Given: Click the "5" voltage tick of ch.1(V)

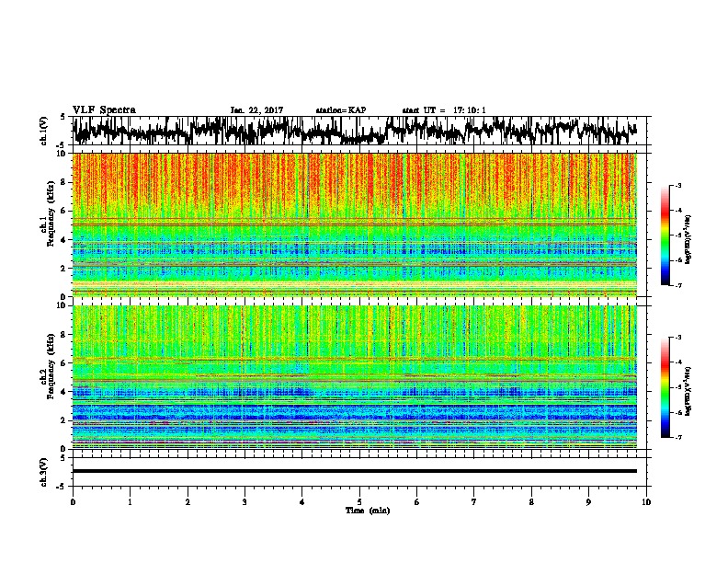Looking at the screenshot, I should 63,117.
